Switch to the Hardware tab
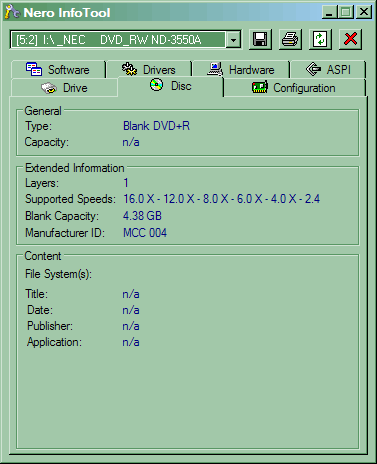377x464 pixels. pyautogui.click(x=241, y=70)
